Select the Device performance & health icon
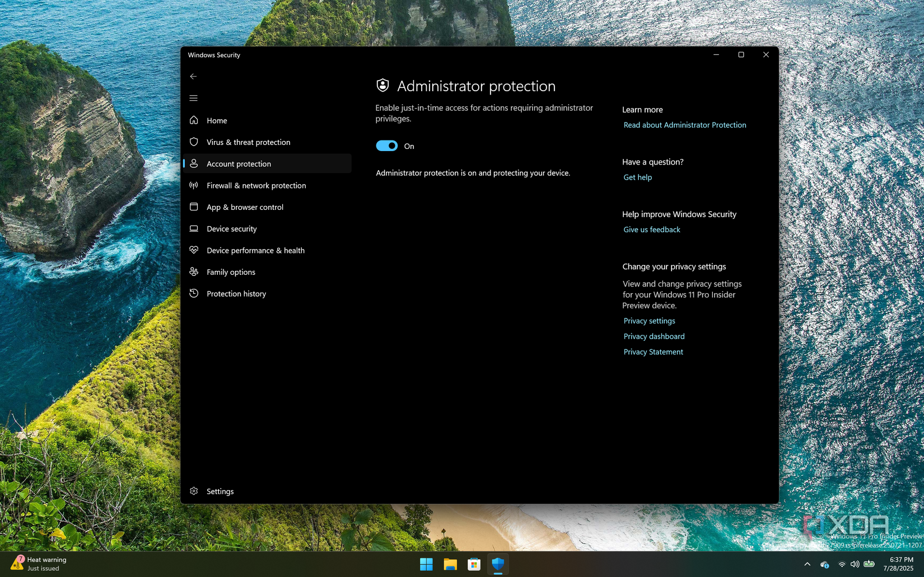924x577 pixels. coord(193,250)
